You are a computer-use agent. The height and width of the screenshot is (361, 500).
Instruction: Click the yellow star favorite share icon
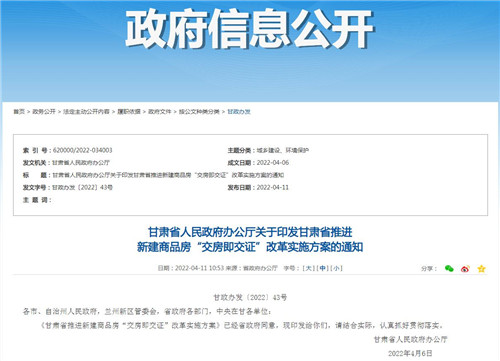(481, 268)
